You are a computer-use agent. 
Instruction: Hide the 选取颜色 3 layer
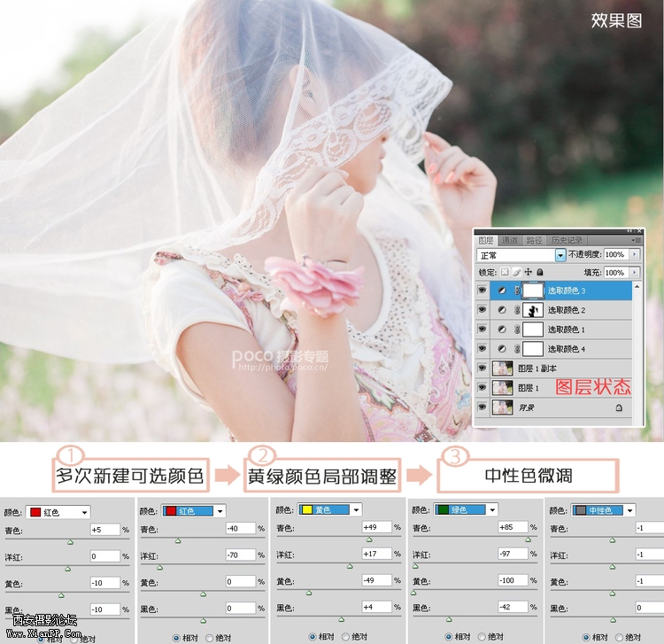point(483,291)
